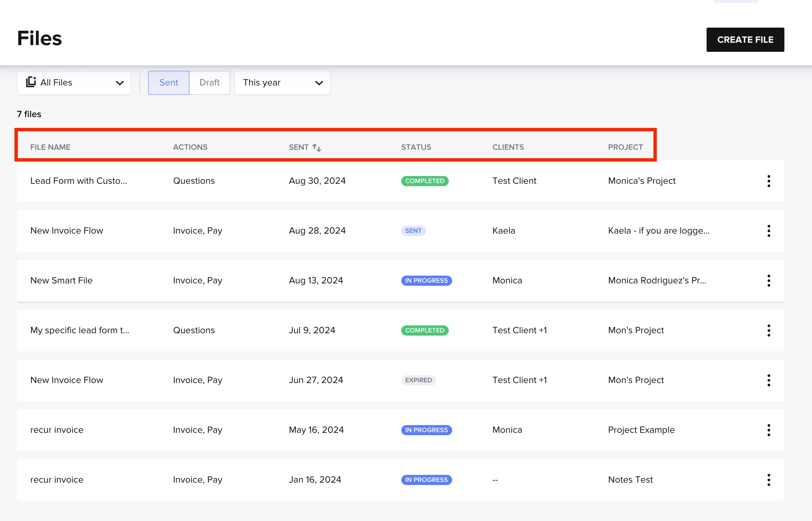Screen dimensions: 812x521
Task: Switch to the Sent files tab
Action: pos(168,82)
